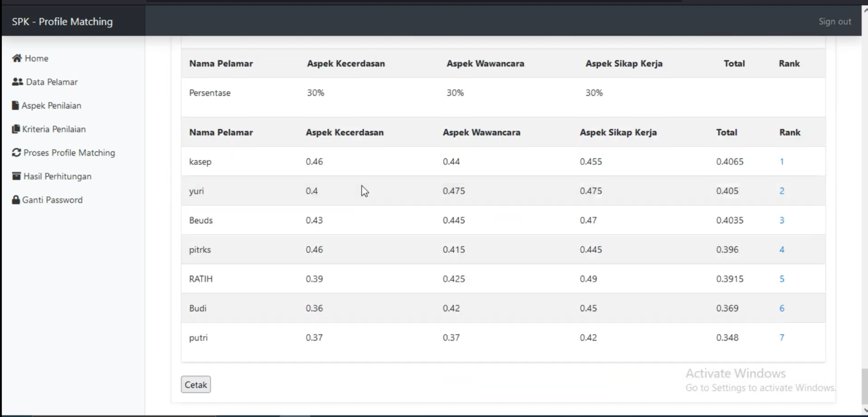Click rank 7 link for putri

pyautogui.click(x=782, y=338)
